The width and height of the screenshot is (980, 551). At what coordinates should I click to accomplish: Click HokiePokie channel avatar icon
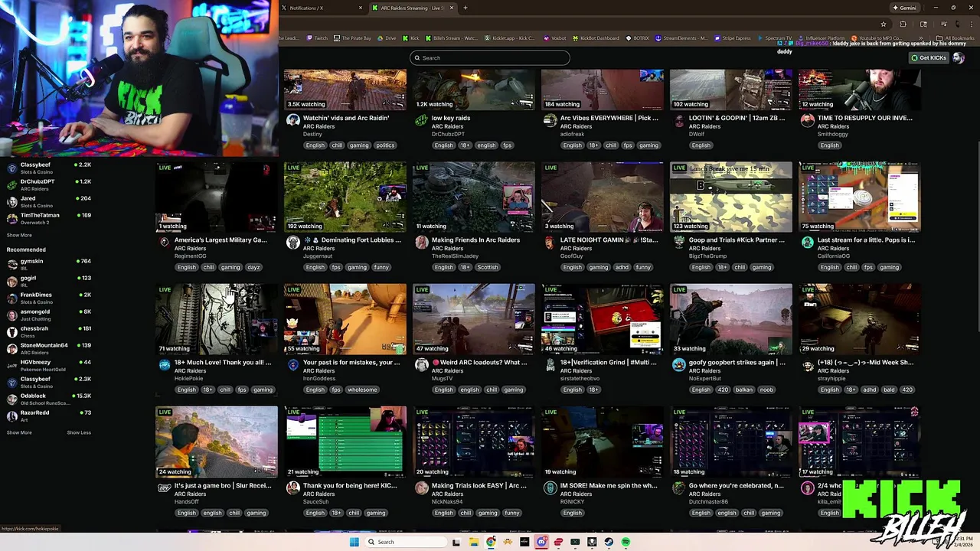(165, 365)
